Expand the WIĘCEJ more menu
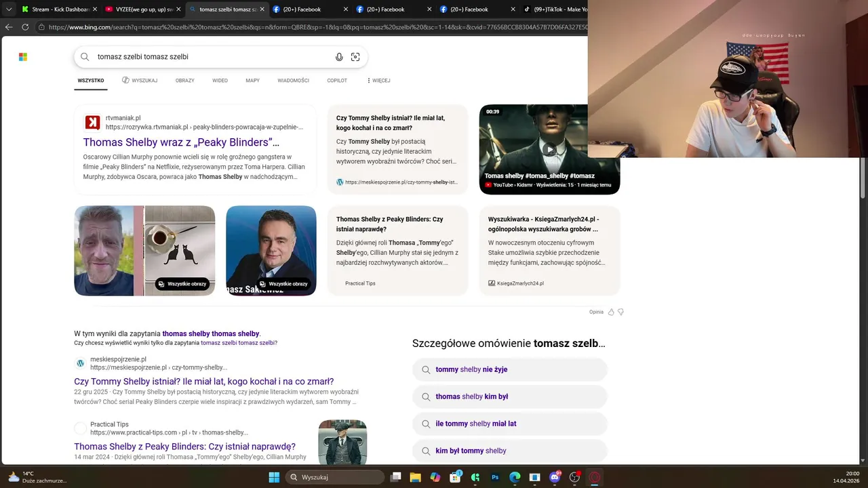 click(378, 80)
